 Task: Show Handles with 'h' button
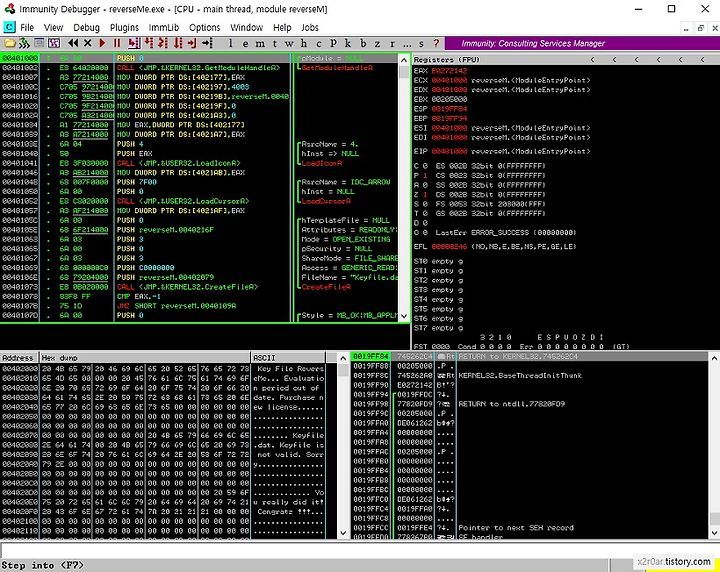click(x=304, y=43)
